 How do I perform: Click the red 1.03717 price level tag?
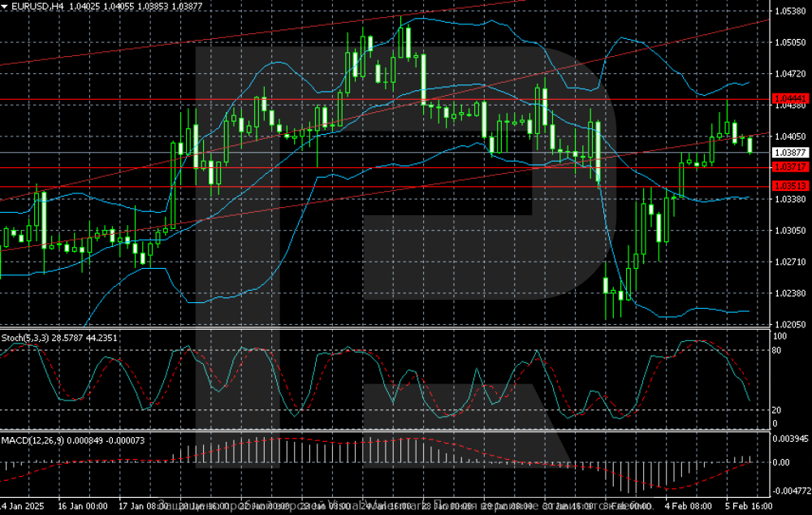(x=789, y=167)
